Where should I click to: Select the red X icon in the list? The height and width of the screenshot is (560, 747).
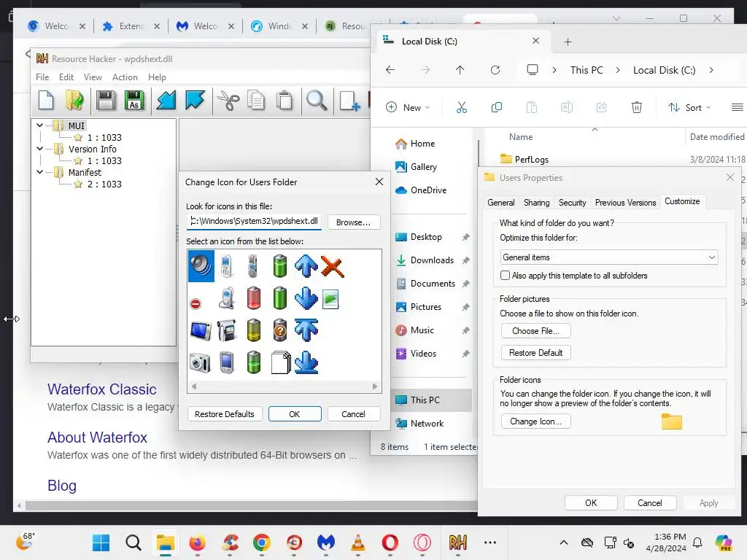[x=333, y=266]
